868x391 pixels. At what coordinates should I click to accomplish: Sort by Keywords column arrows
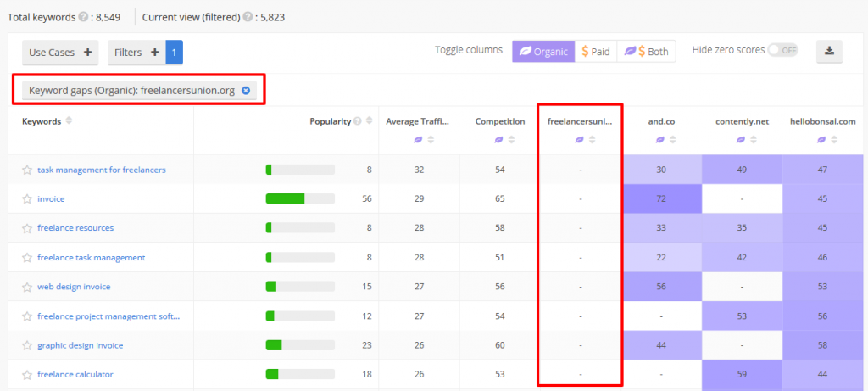69,121
